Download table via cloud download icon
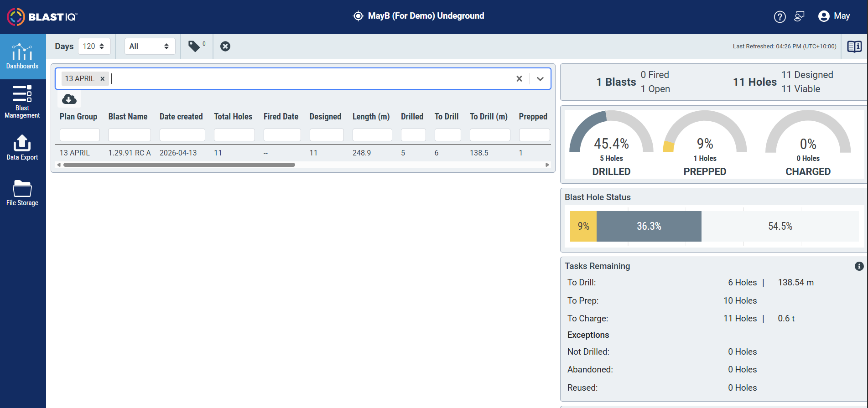The height and width of the screenshot is (408, 868). (69, 99)
